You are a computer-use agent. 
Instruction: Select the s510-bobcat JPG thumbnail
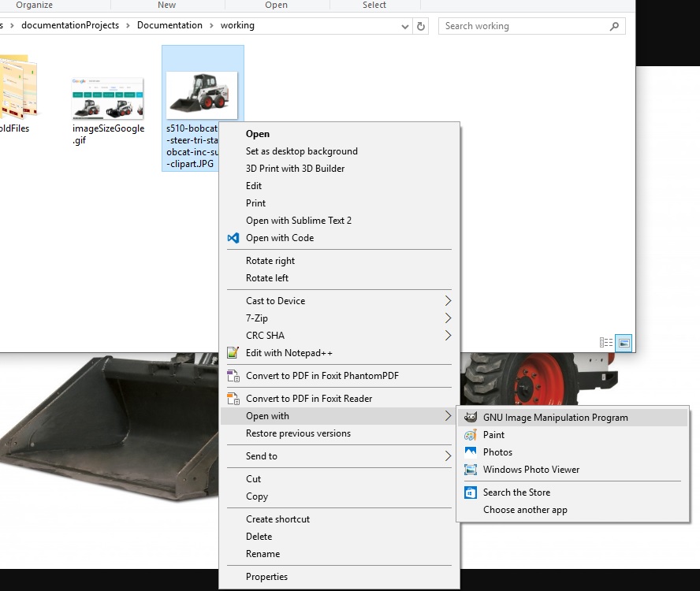tap(202, 95)
